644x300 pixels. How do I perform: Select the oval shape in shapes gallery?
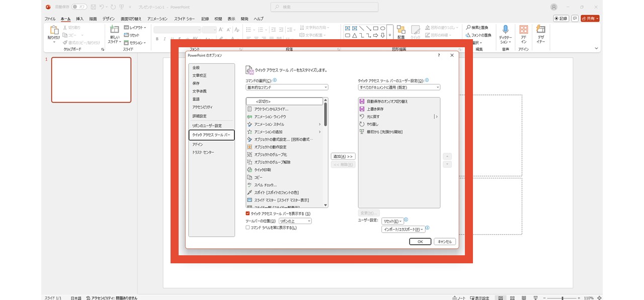pyautogui.click(x=382, y=28)
